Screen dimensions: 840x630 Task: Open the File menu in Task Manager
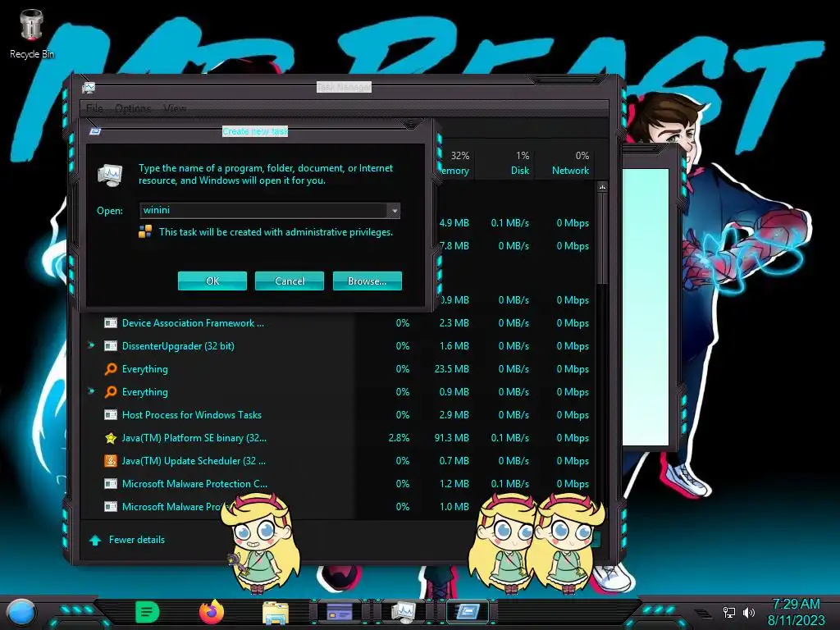94,108
